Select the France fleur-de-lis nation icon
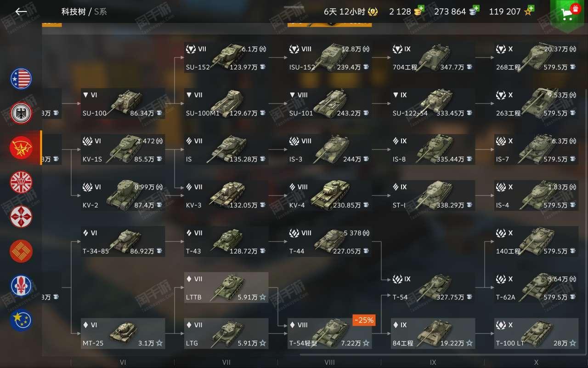Screen dimensions: 588x368 (21, 286)
